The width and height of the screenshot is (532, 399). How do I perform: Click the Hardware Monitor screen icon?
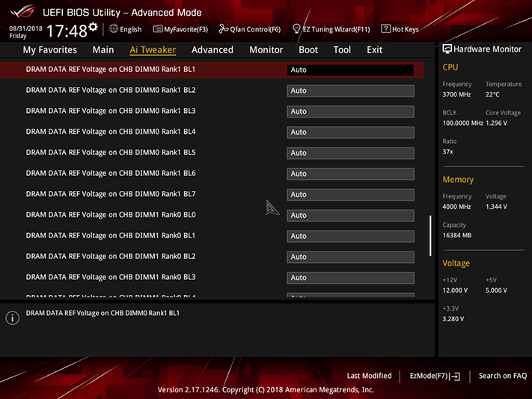(447, 49)
